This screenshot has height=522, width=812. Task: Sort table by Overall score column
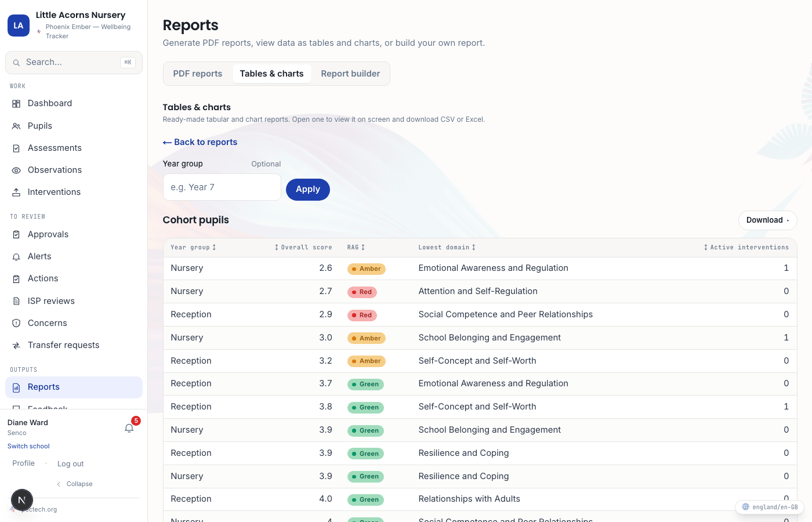point(303,248)
